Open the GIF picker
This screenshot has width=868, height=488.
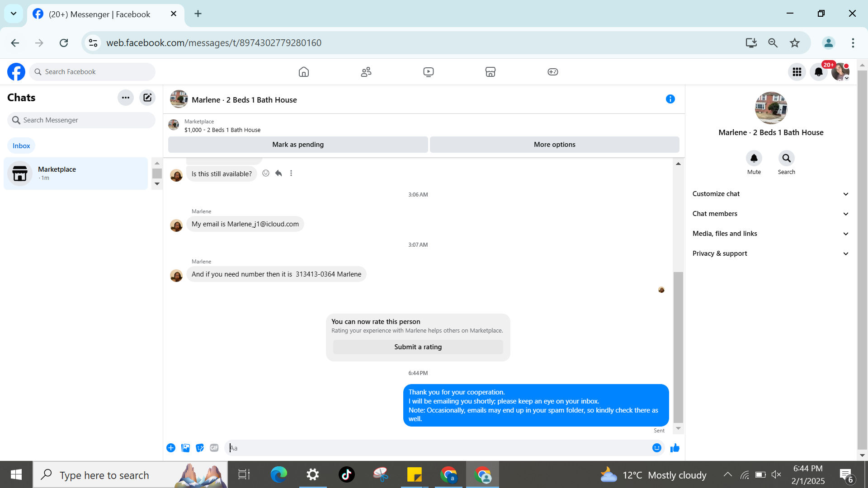click(x=214, y=448)
